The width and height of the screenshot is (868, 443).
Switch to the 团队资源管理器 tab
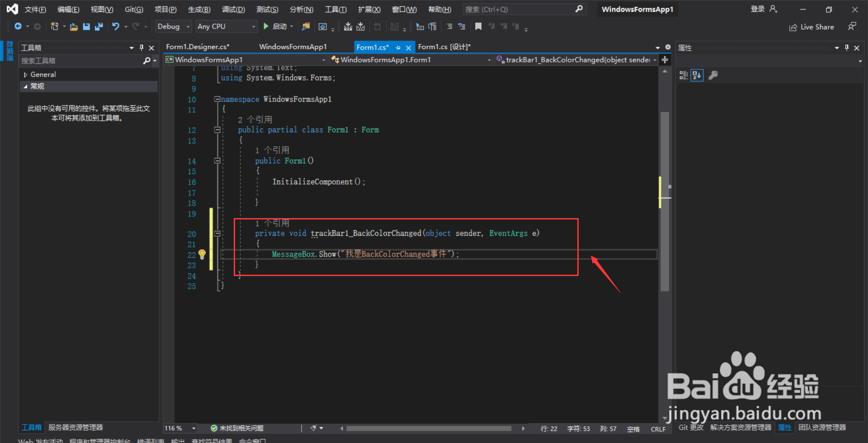822,428
